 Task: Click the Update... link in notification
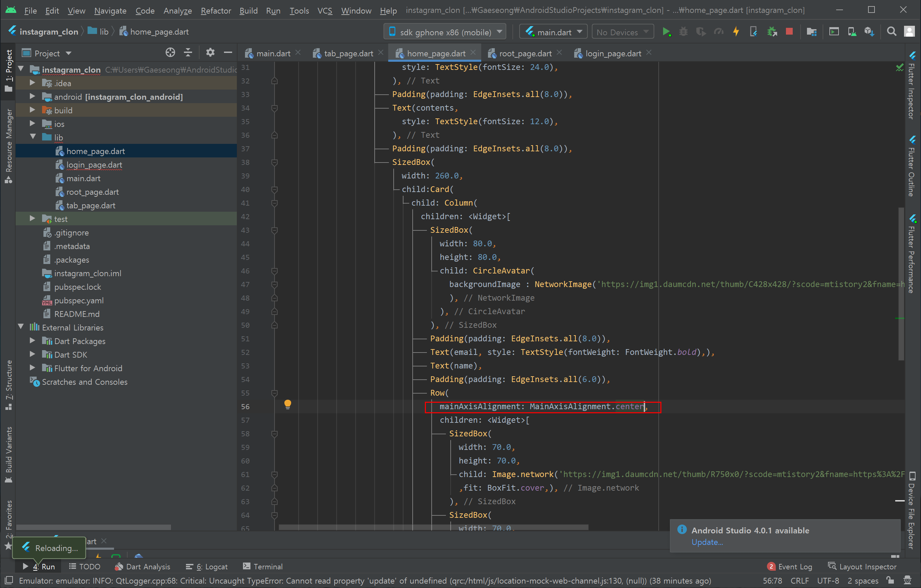707,542
